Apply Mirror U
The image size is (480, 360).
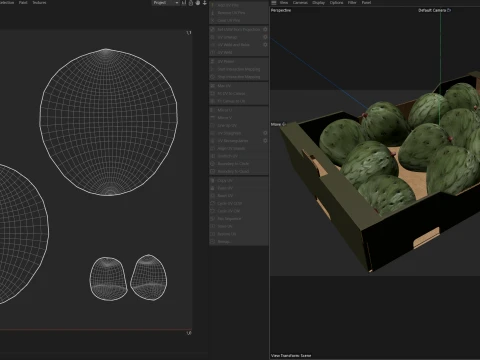pyautogui.click(x=239, y=110)
